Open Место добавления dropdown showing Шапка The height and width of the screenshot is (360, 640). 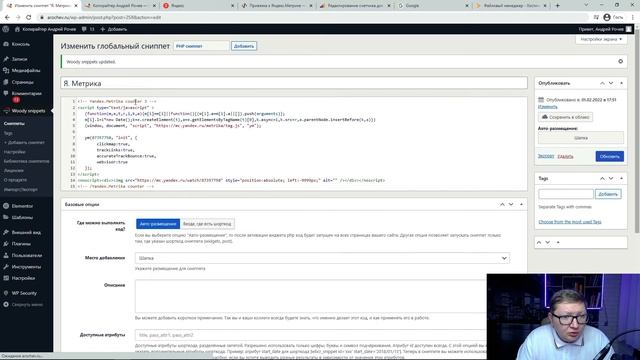pyautogui.click(x=322, y=258)
